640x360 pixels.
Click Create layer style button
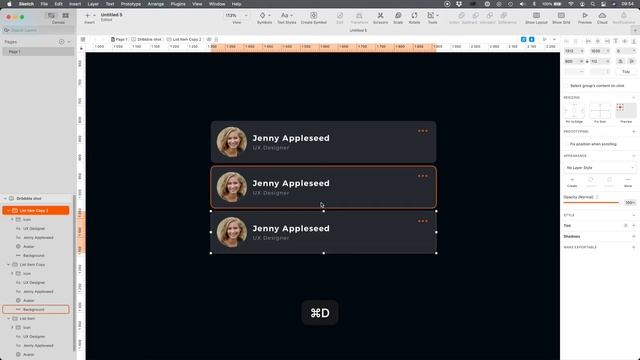[572, 182]
